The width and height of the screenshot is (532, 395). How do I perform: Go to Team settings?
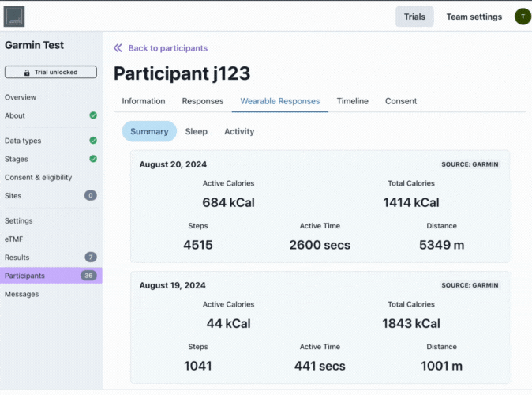(474, 17)
